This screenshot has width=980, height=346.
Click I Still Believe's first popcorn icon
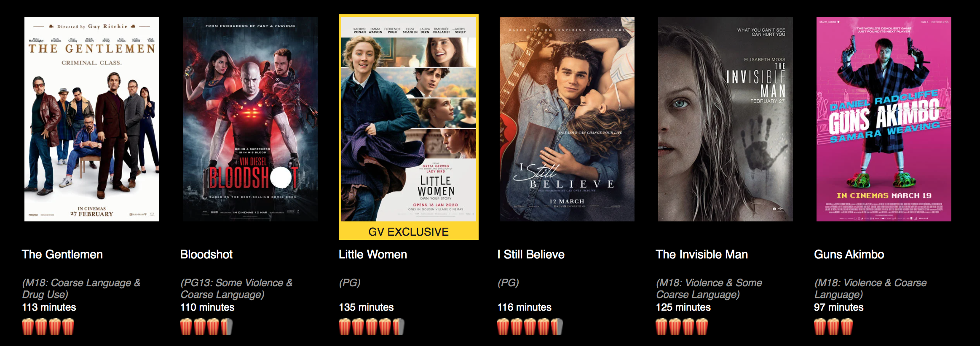tap(503, 327)
